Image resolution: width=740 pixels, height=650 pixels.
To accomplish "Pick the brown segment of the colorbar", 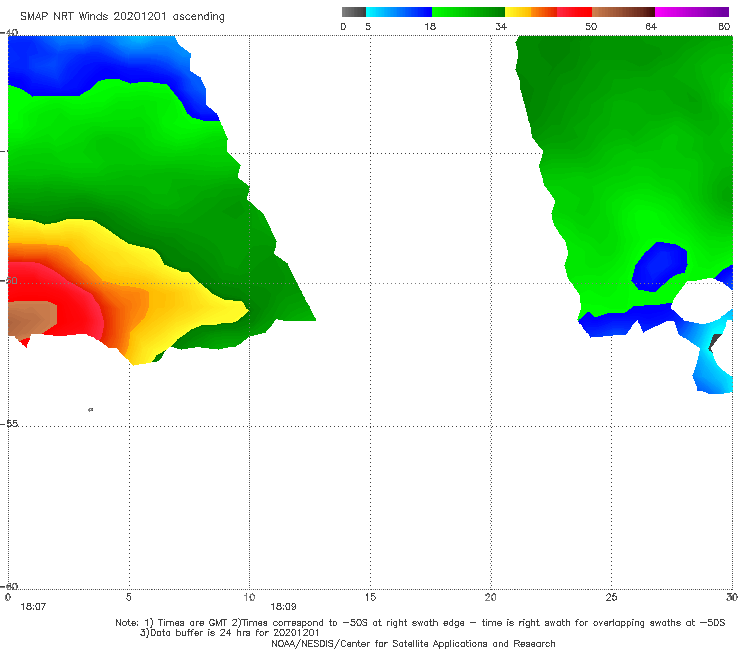I will click(623, 12).
